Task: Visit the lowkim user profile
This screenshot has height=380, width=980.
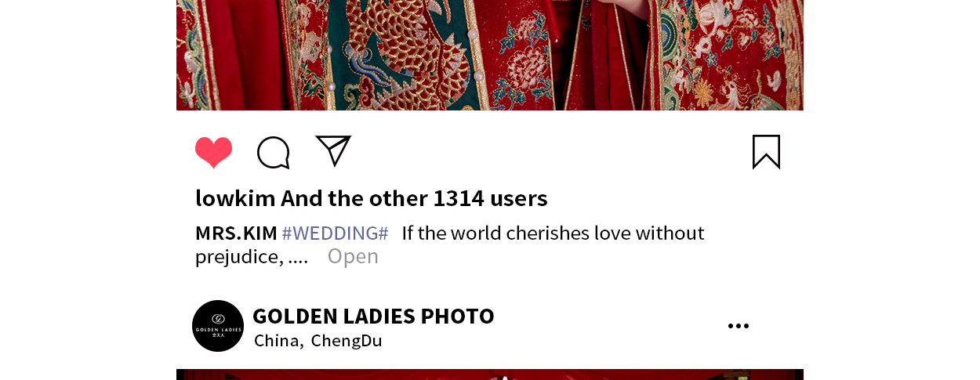Action: (235, 198)
